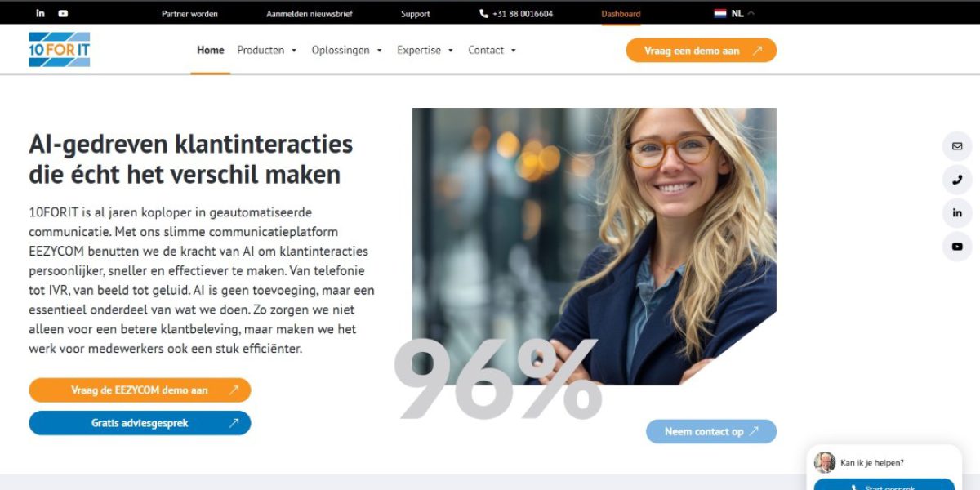The height and width of the screenshot is (490, 980).
Task: Click the Gratis adviesgesprek button
Action: coord(140,423)
